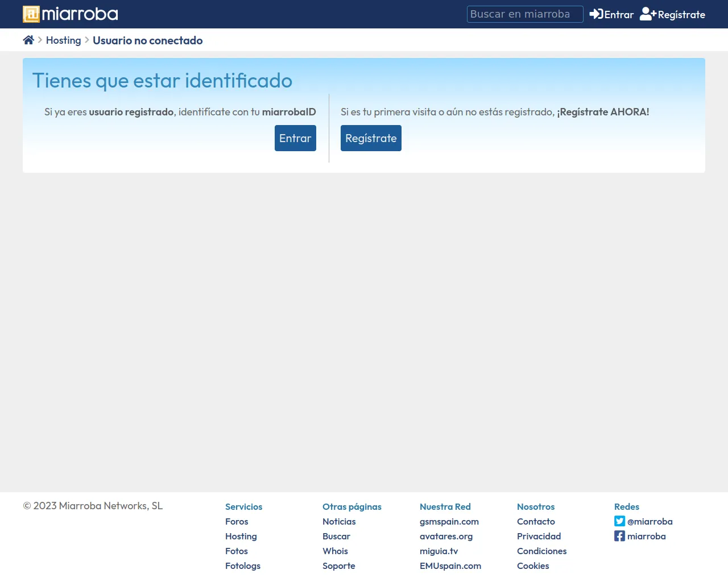728x582 pixels.
Task: Go to the Whois page link
Action: click(x=335, y=551)
